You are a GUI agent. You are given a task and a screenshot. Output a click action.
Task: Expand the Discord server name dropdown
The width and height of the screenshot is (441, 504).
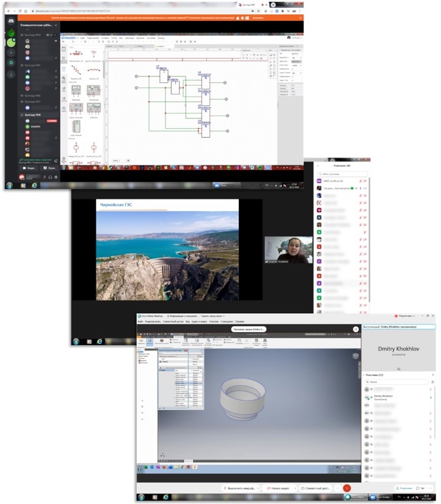[56, 25]
